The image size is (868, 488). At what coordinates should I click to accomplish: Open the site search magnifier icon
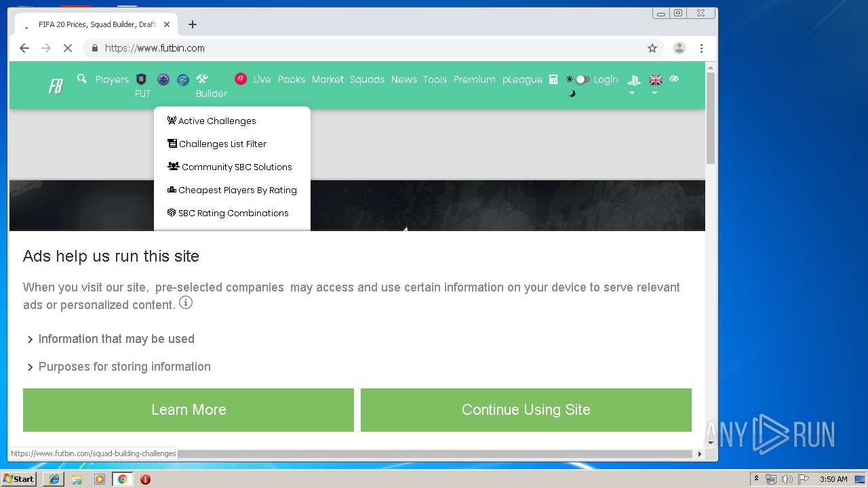(82, 79)
